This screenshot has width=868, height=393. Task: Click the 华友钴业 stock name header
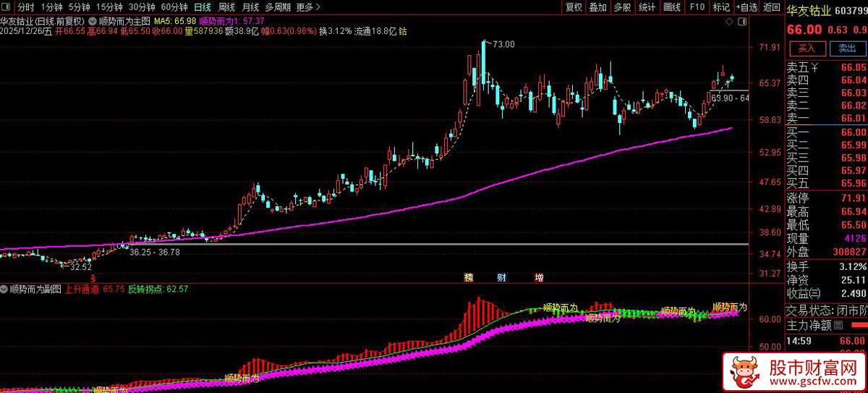point(807,11)
